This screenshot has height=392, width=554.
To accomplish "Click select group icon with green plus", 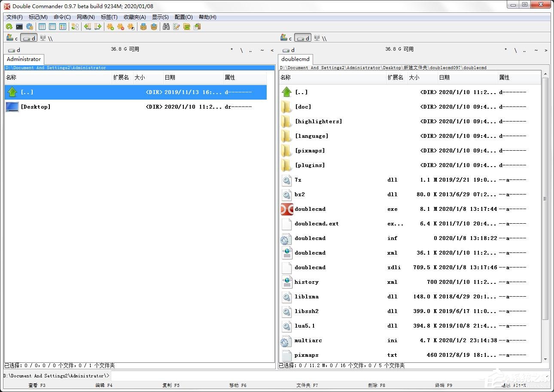I will [110, 27].
